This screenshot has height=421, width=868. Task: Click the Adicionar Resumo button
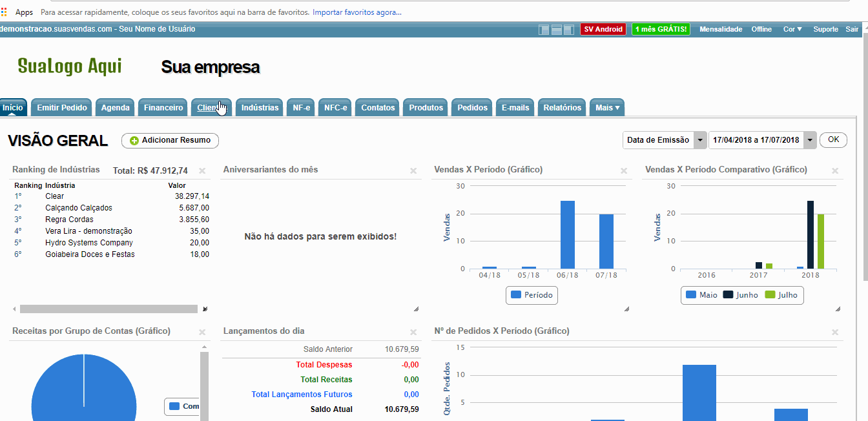[170, 140]
